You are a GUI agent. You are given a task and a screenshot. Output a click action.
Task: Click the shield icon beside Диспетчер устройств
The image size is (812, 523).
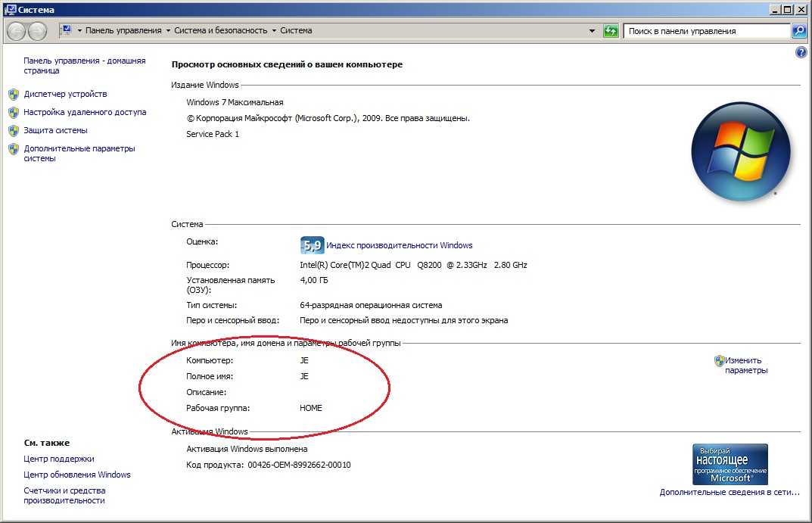[x=14, y=95]
